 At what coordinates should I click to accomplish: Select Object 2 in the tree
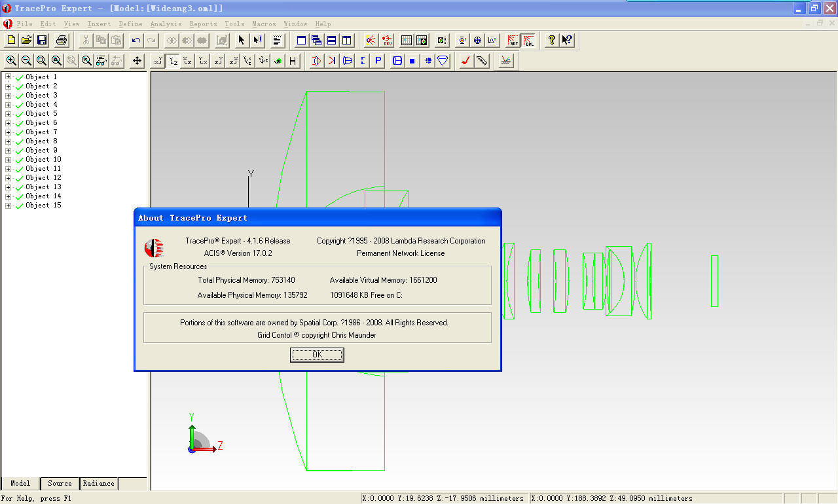coord(42,86)
